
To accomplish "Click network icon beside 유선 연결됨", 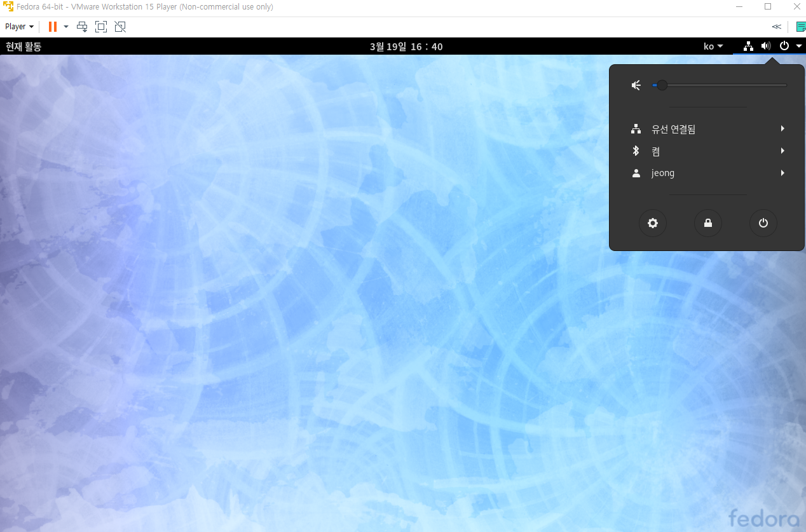I will coord(636,129).
